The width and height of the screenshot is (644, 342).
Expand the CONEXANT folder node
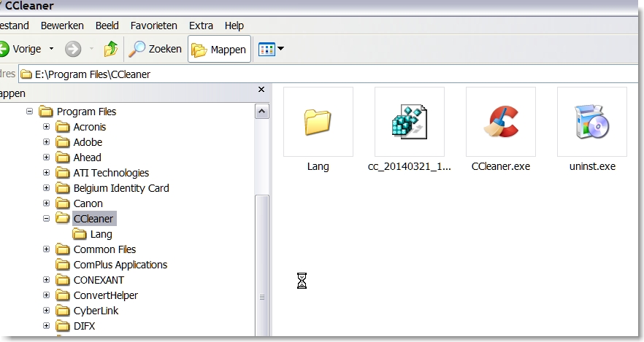47,280
